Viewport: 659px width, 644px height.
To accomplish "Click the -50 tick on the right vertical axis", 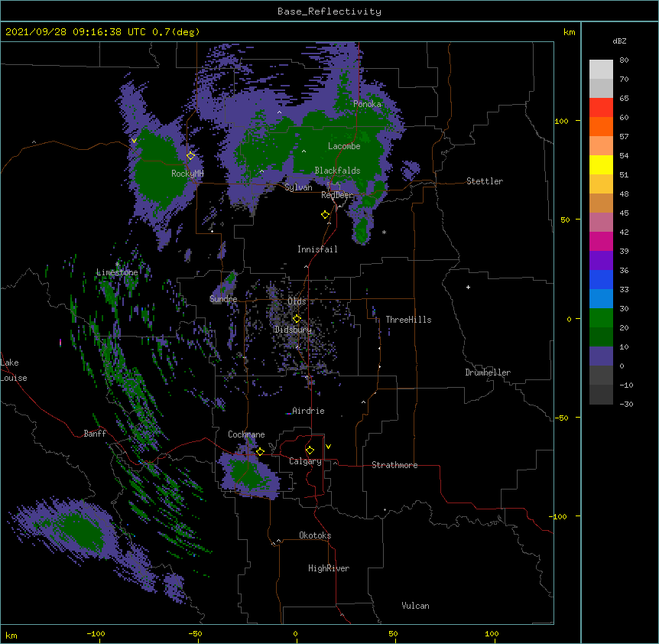I will tap(561, 418).
